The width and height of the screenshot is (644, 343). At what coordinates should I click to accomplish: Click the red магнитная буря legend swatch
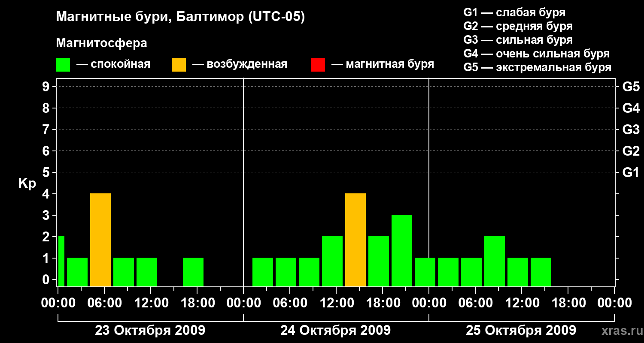318,65
